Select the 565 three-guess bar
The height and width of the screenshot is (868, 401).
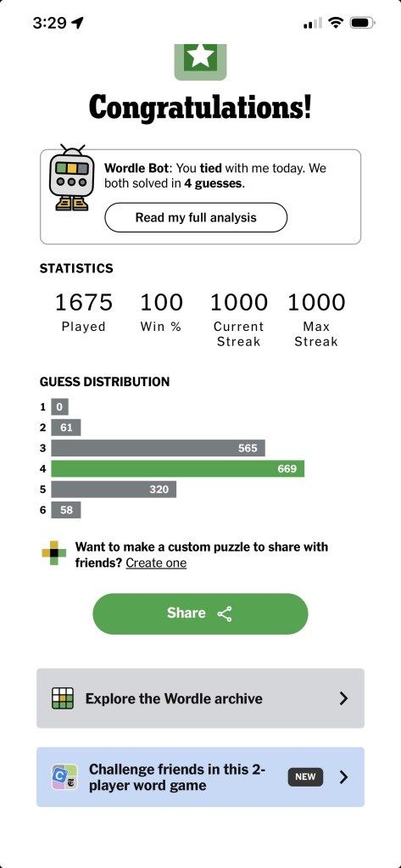159,448
